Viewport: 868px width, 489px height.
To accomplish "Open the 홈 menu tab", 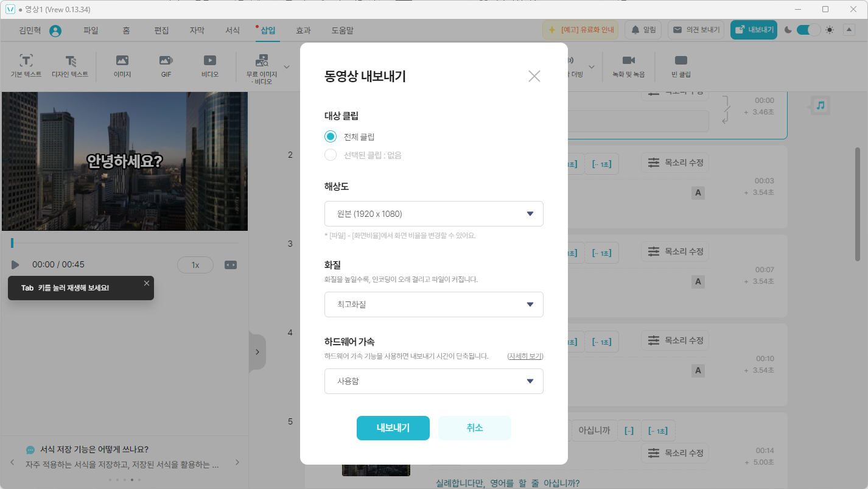I will (x=126, y=30).
